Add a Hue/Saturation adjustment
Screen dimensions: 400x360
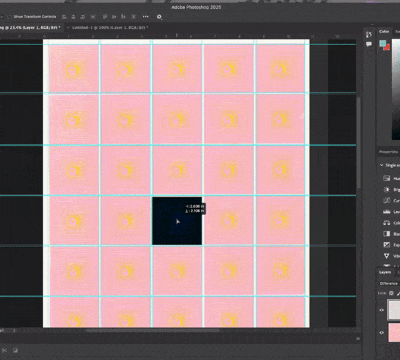(387, 178)
